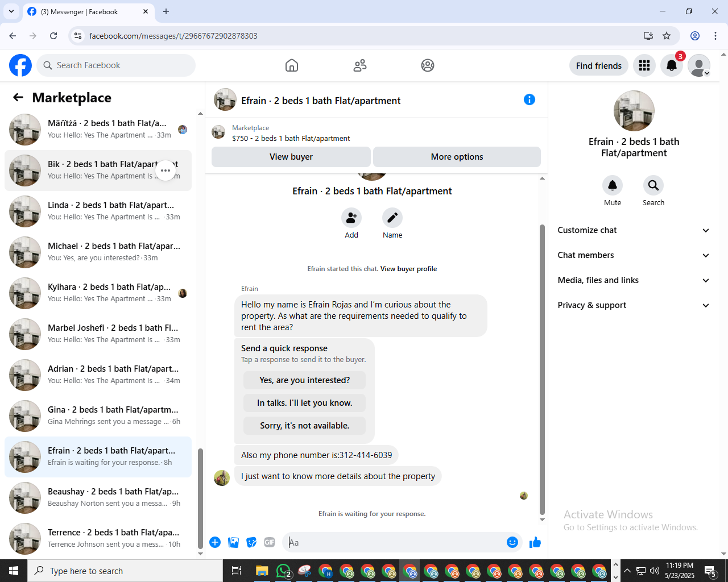Choose a sticker in composer
Screen dimensions: 728x582
[251, 542]
